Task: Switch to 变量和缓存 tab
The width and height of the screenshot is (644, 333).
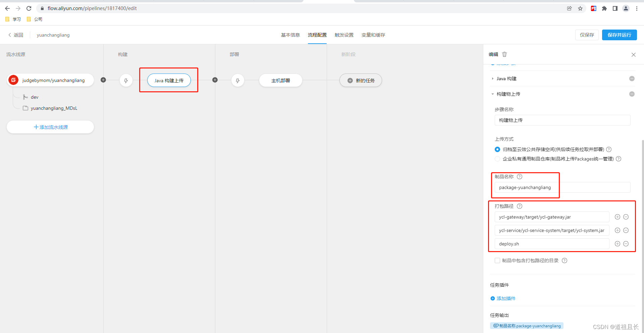Action: 373,35
